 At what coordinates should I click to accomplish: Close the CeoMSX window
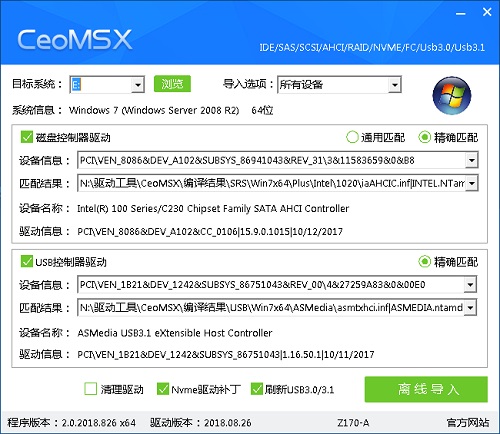click(487, 12)
